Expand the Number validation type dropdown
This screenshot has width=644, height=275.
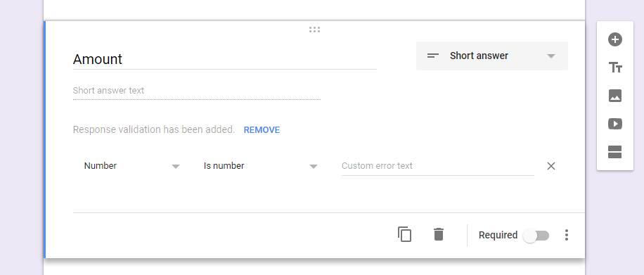pos(132,166)
